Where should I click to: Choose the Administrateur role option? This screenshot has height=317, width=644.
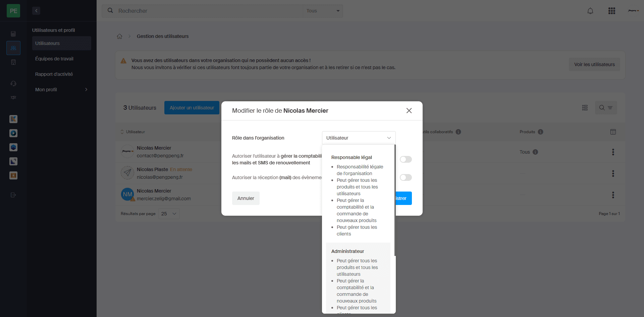(358, 278)
